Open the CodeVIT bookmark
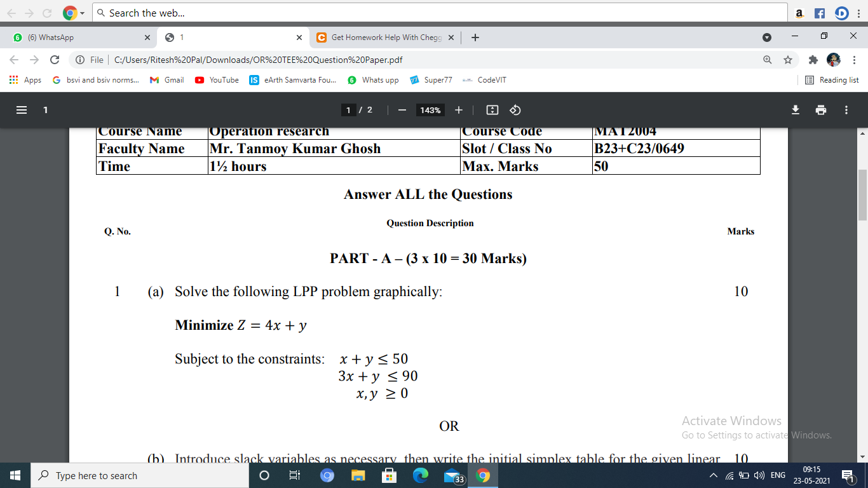Image resolution: width=868 pixels, height=488 pixels. (484, 80)
